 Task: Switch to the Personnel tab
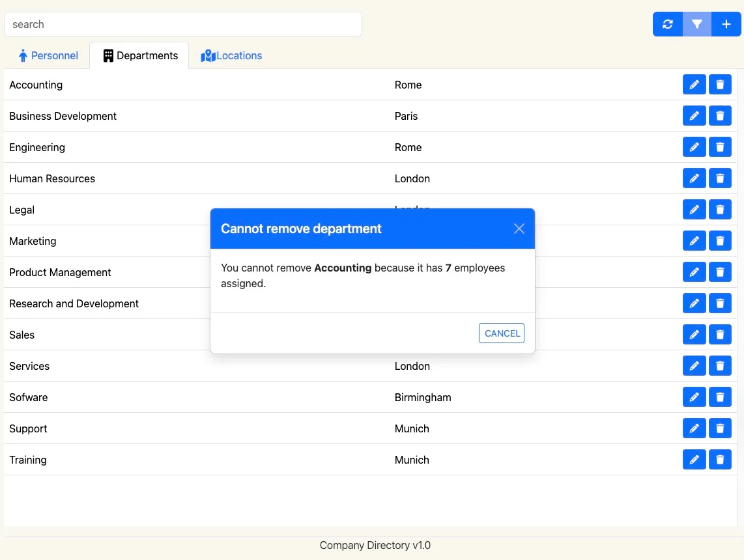click(x=48, y=56)
